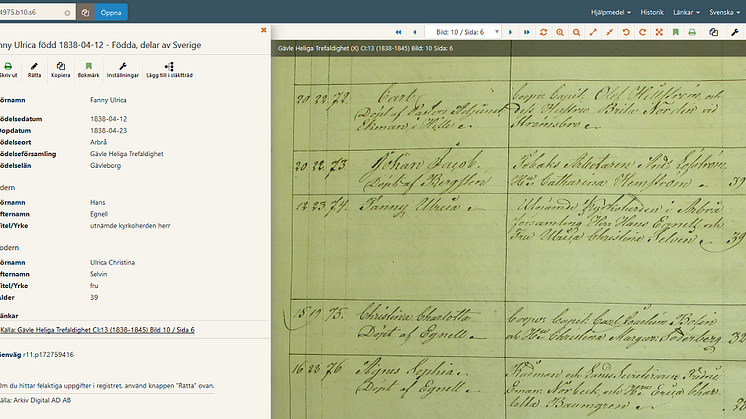
Task: Zoom in on the document image
Action: click(560, 32)
